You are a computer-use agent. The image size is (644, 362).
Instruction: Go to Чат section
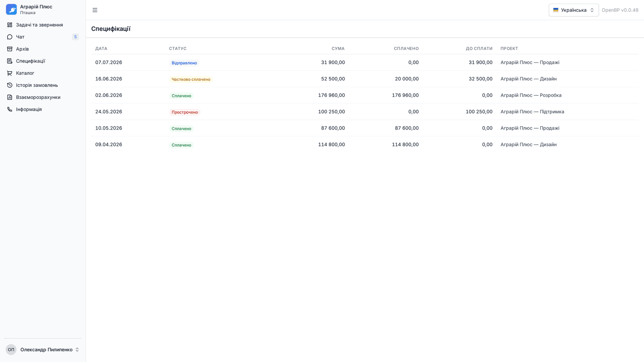[43, 37]
